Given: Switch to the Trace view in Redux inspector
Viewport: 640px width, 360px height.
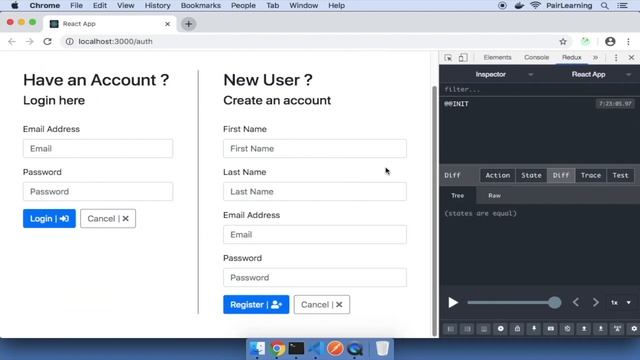Looking at the screenshot, I should 591,175.
